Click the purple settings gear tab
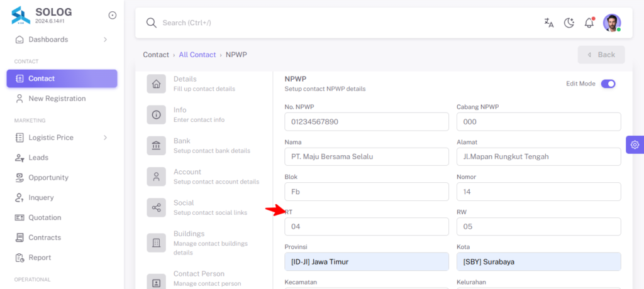The height and width of the screenshot is (289, 644). pos(635,144)
